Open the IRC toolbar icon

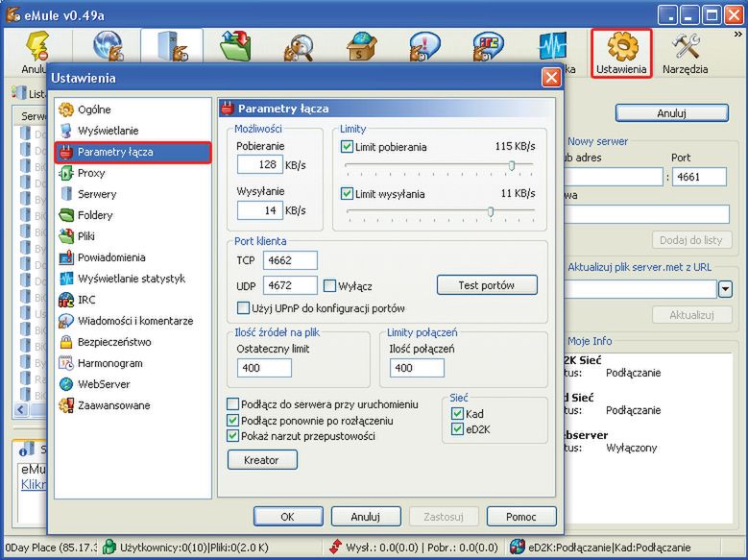coord(488,46)
